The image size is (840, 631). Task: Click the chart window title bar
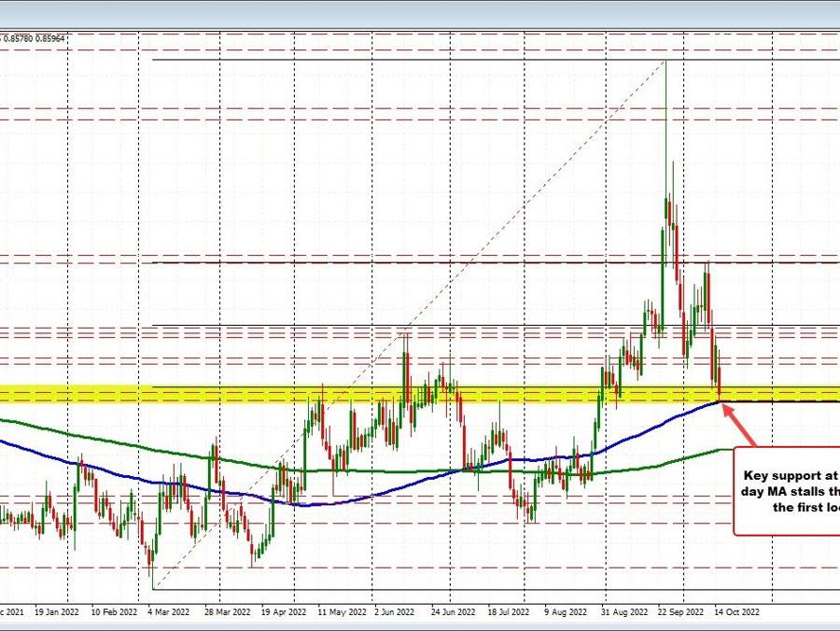tap(420, 12)
